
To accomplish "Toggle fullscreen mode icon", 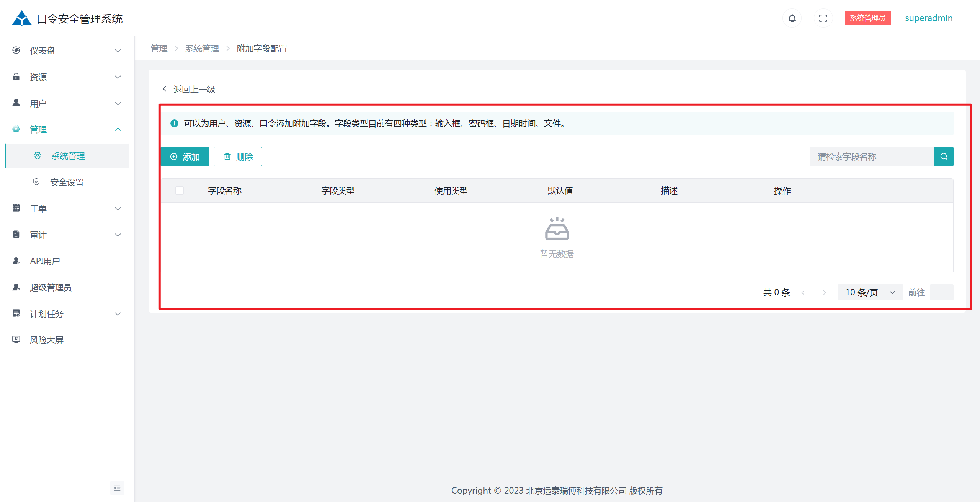I will pyautogui.click(x=823, y=18).
